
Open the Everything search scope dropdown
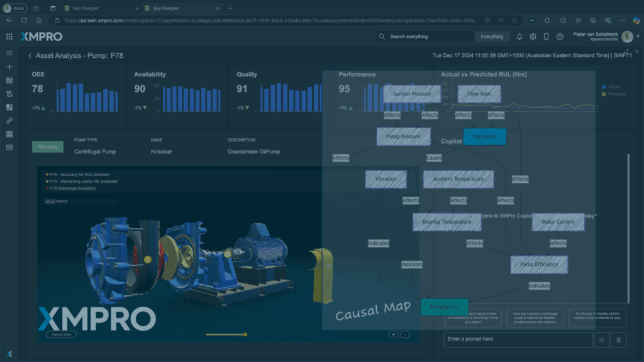point(492,36)
